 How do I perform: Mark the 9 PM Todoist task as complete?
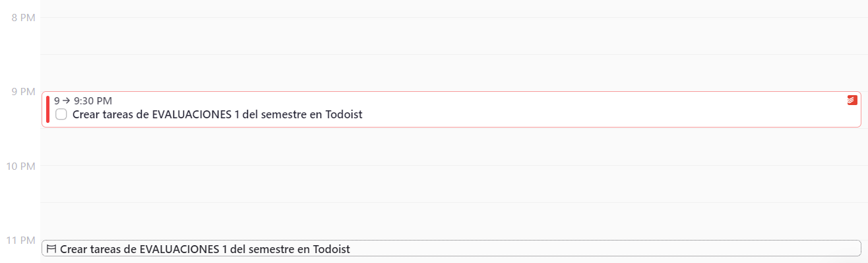(x=61, y=114)
